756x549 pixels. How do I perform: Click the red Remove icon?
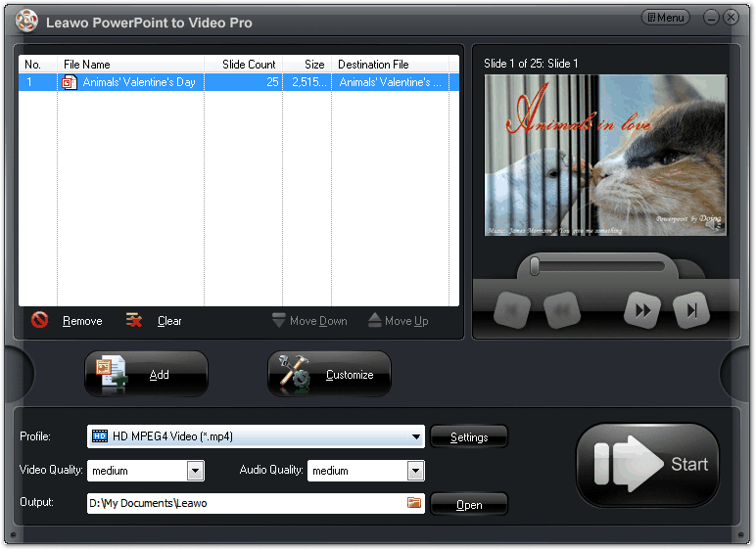click(40, 320)
